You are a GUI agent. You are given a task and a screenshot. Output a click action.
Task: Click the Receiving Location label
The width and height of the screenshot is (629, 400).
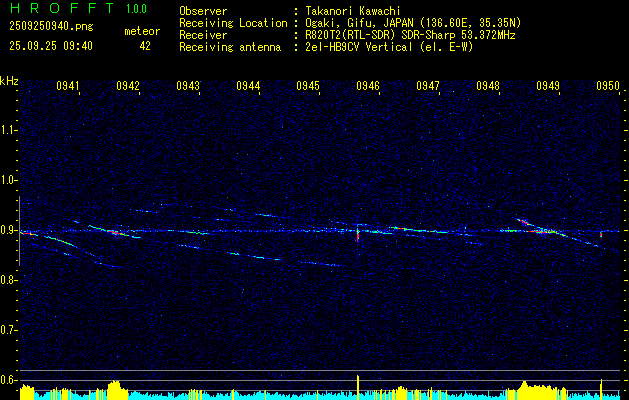(x=233, y=23)
